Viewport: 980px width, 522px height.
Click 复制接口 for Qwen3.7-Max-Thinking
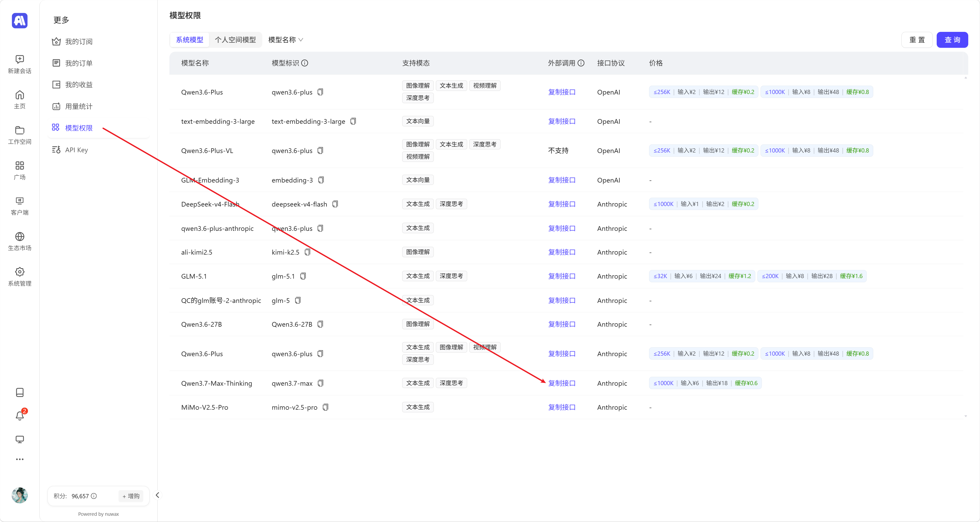click(x=562, y=383)
